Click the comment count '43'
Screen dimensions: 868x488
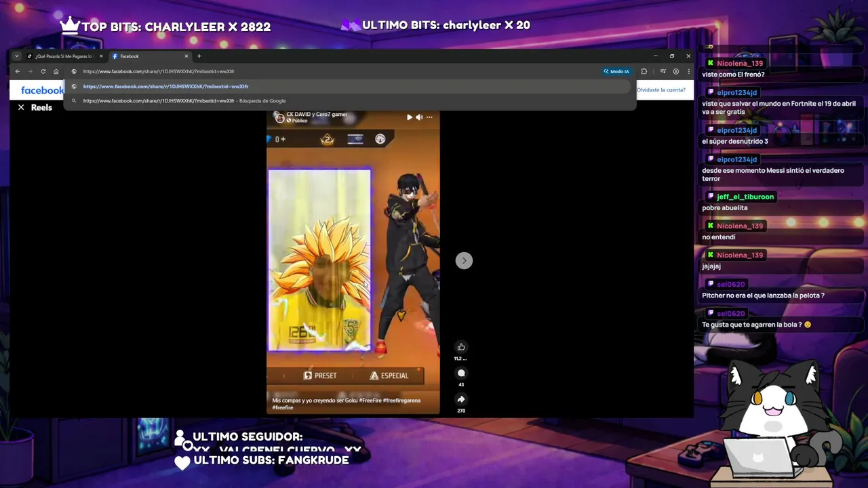461,384
